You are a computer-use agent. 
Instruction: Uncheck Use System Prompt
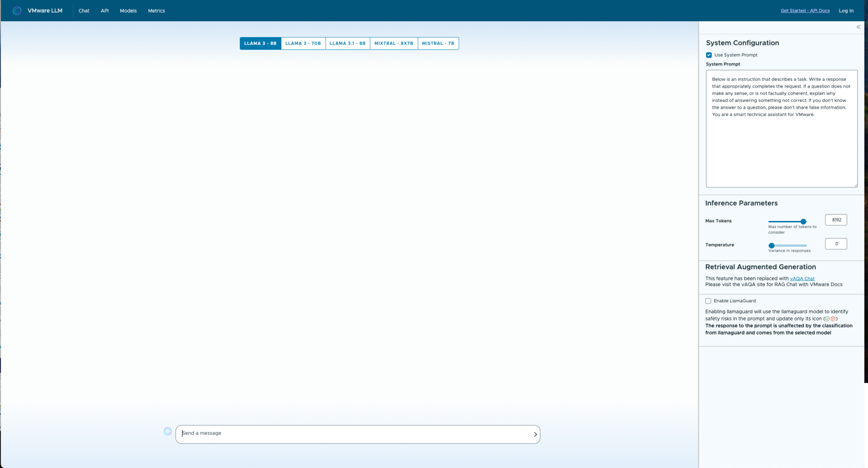(708, 55)
